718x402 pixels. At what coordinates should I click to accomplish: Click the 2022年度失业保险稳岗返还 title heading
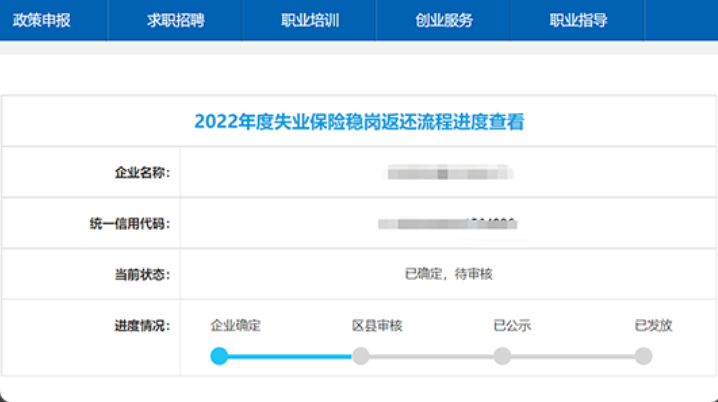(x=359, y=122)
